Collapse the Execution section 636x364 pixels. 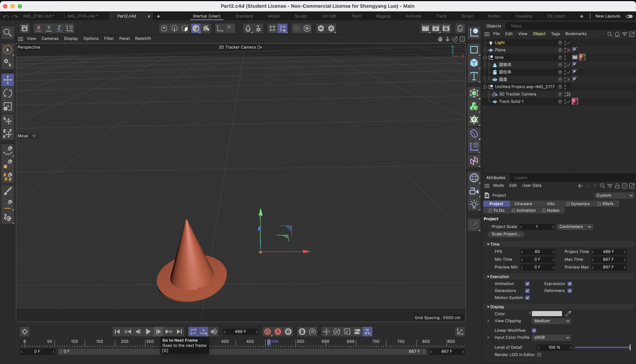tap(488, 277)
